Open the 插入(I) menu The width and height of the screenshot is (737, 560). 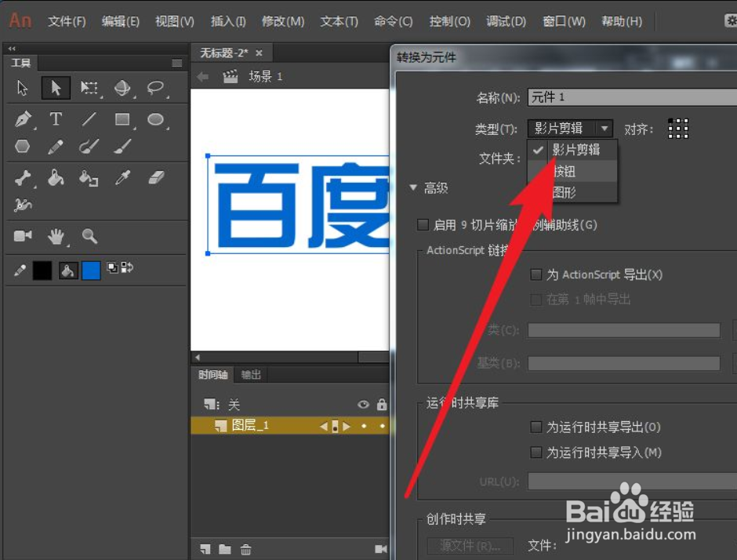tap(228, 22)
